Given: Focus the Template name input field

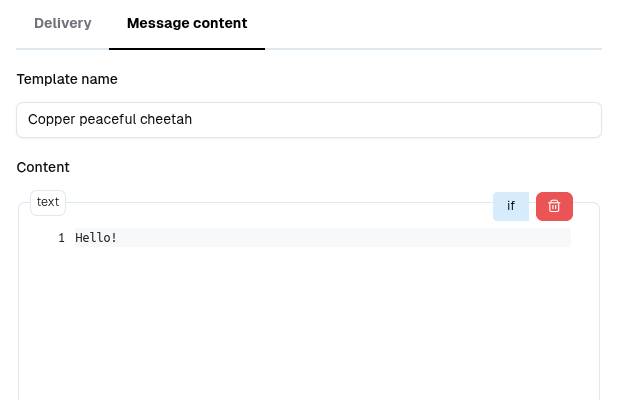Looking at the screenshot, I should (x=309, y=120).
